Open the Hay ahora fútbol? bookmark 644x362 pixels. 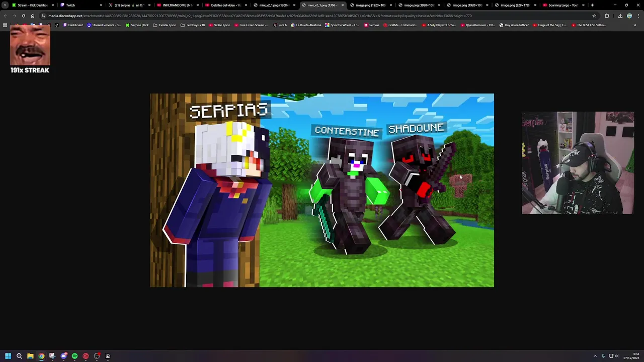point(514,25)
